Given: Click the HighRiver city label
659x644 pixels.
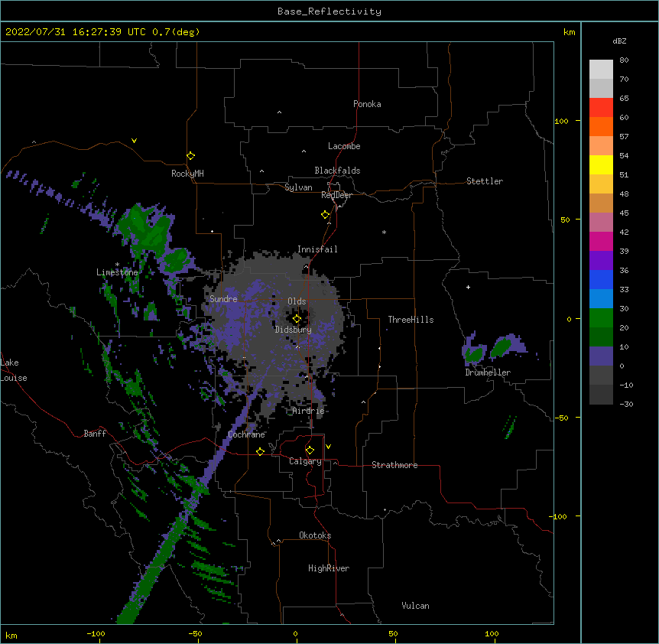Looking at the screenshot, I should coord(329,568).
